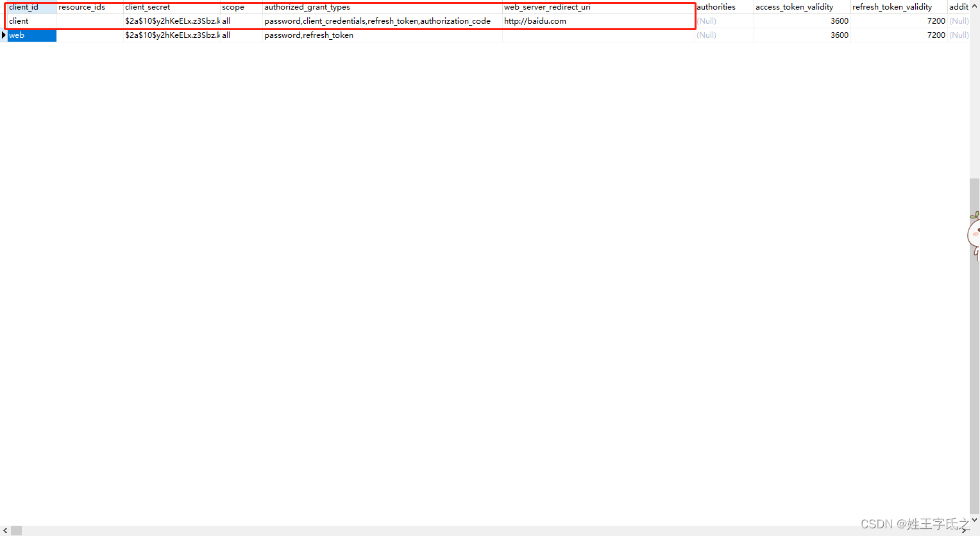Click the refresh_token_validity column header
The width and height of the screenshot is (980, 536).
(899, 7)
